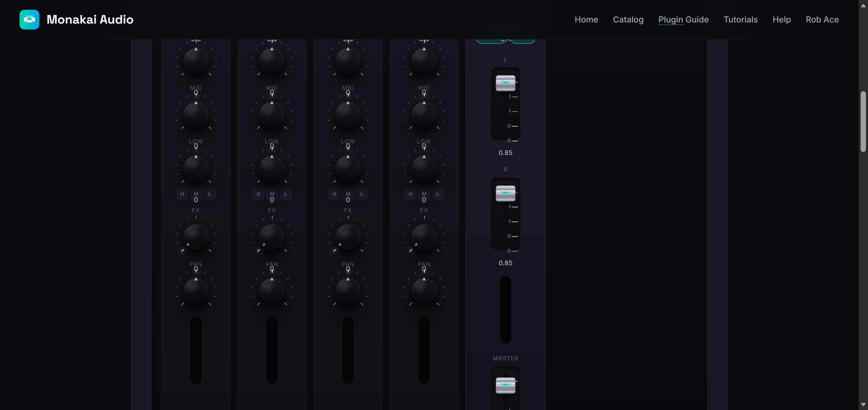The image size is (868, 410).
Task: Click the LOW knob on the third channel strip
Action: tap(348, 168)
